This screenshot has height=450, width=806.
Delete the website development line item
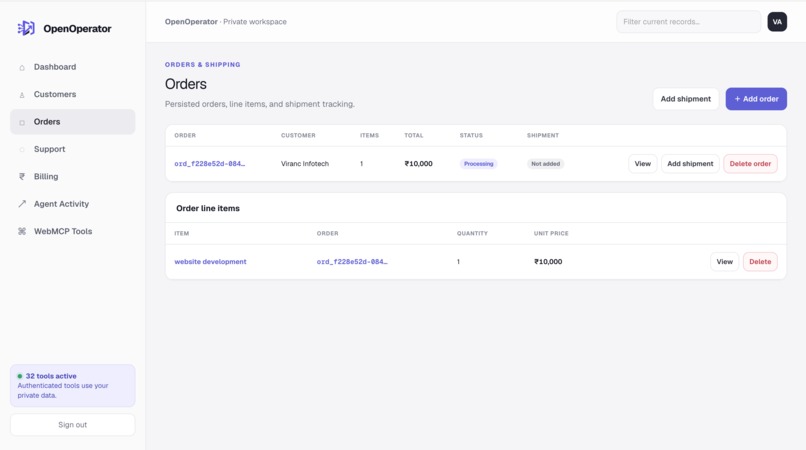click(x=760, y=262)
